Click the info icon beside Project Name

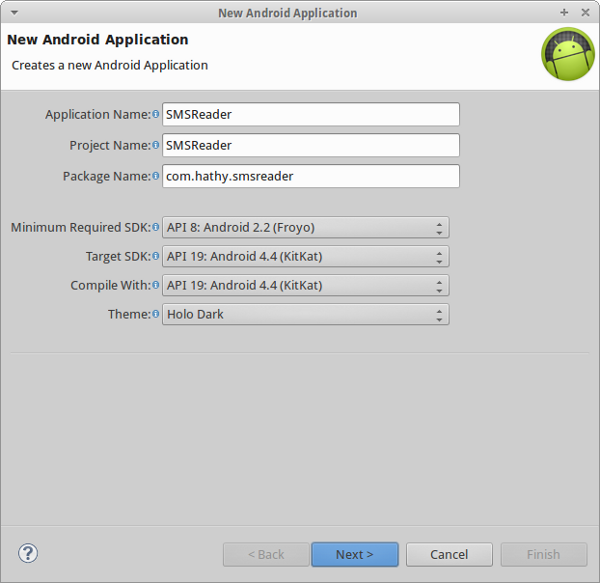[x=155, y=145]
